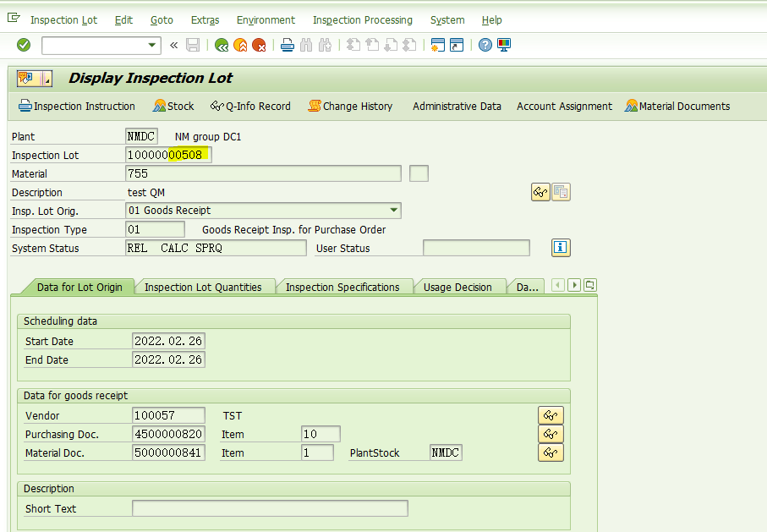Click the display glasses icon beside Material field
The image size is (767, 532).
coord(540,192)
